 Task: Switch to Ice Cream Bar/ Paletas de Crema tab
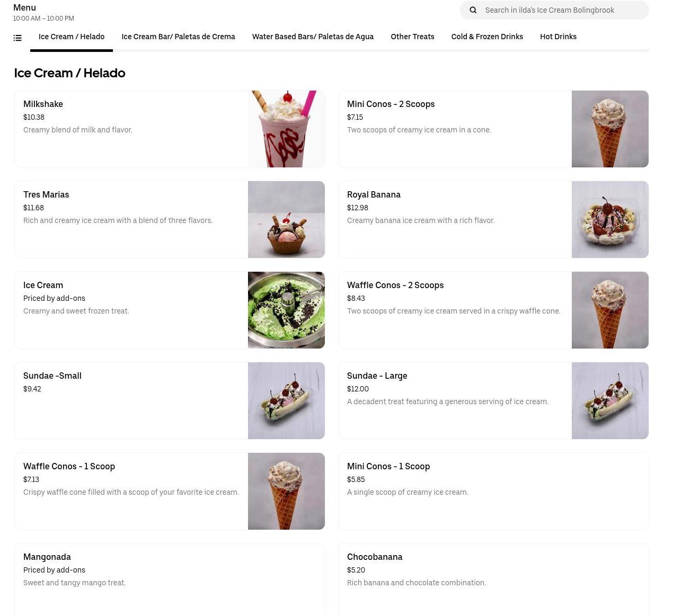pos(178,37)
